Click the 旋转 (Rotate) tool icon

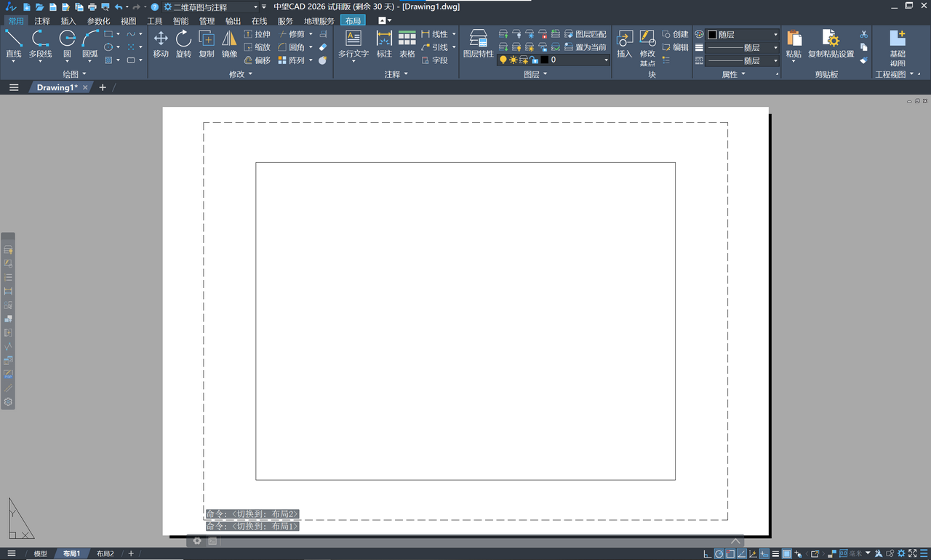[x=183, y=43]
